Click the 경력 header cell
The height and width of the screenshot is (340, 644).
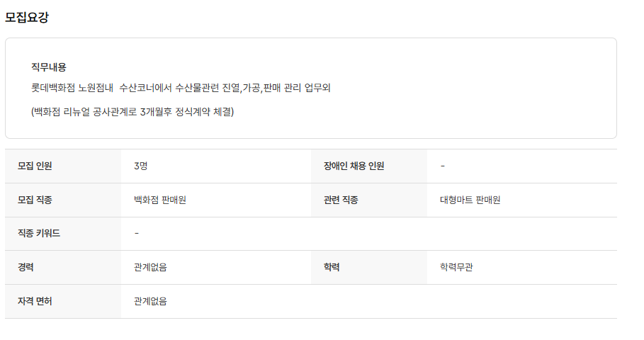point(26,267)
